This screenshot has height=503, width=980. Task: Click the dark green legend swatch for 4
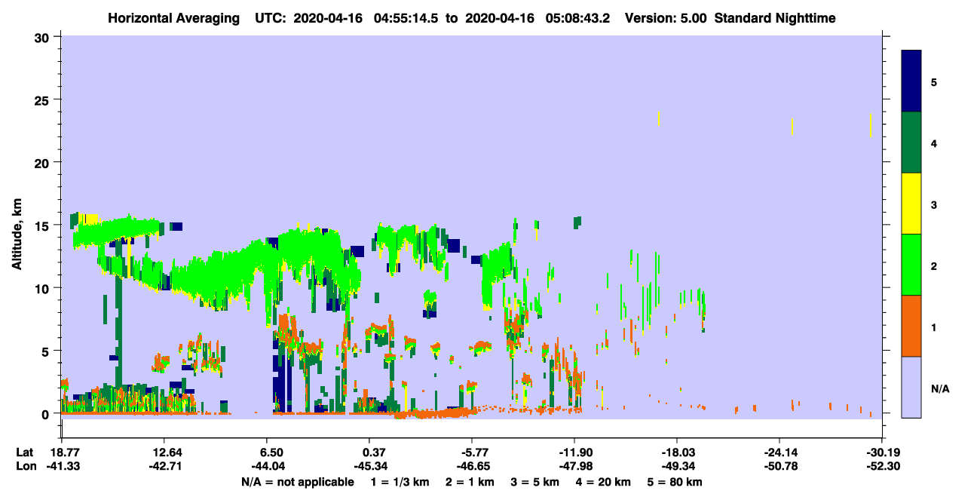911,143
